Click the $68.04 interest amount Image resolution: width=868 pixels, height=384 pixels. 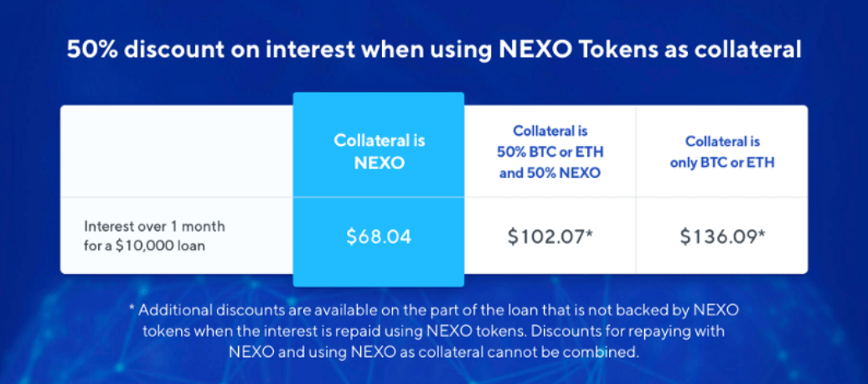[x=379, y=236]
